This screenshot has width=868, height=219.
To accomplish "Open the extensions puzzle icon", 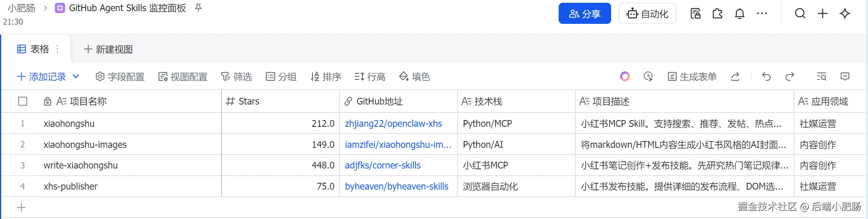I will pos(718,14).
